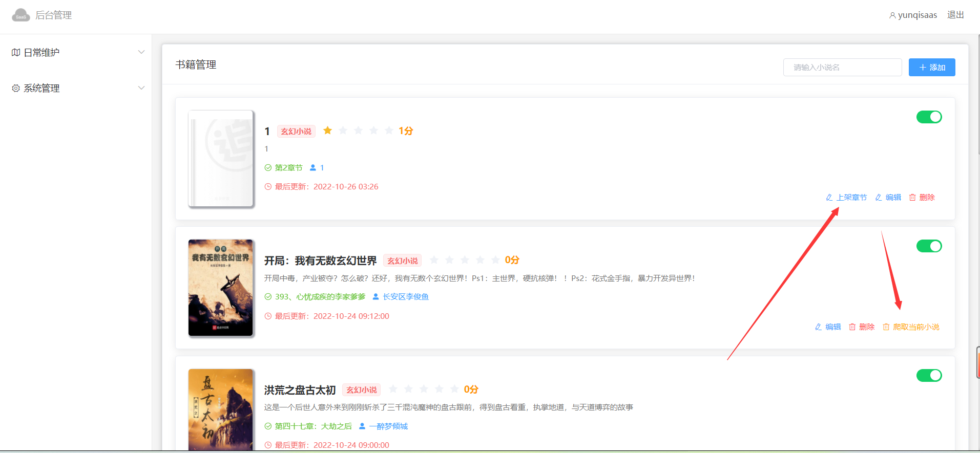Viewport: 980px width, 453px height.
Task: Click 编辑 for book 1
Action: (888, 197)
